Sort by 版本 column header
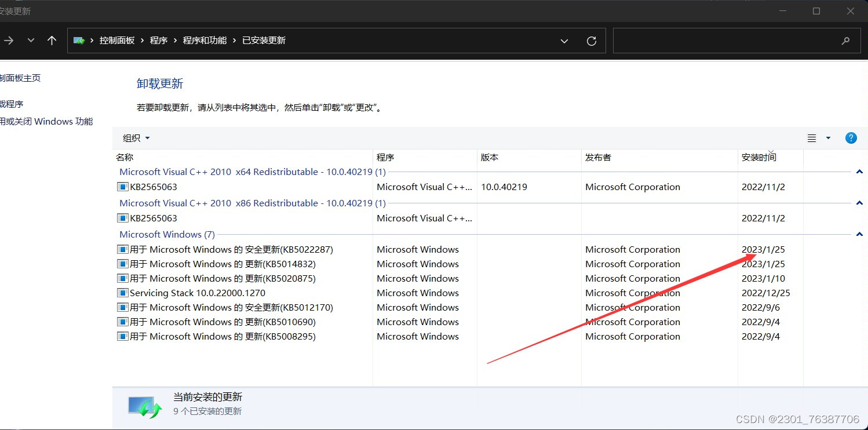 (490, 157)
